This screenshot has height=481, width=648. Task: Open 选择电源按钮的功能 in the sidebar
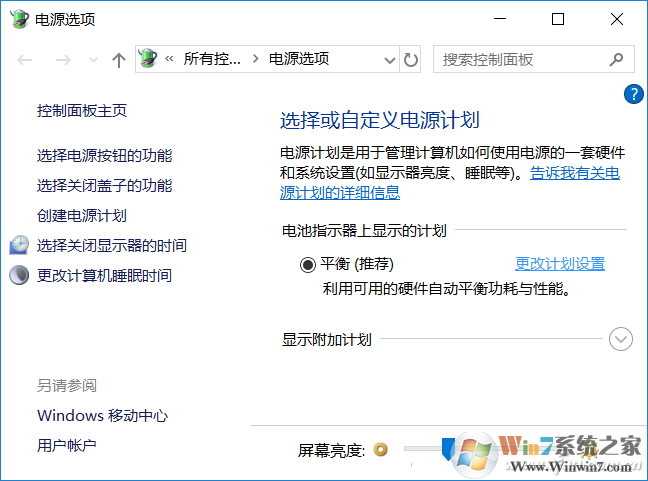[x=104, y=156]
